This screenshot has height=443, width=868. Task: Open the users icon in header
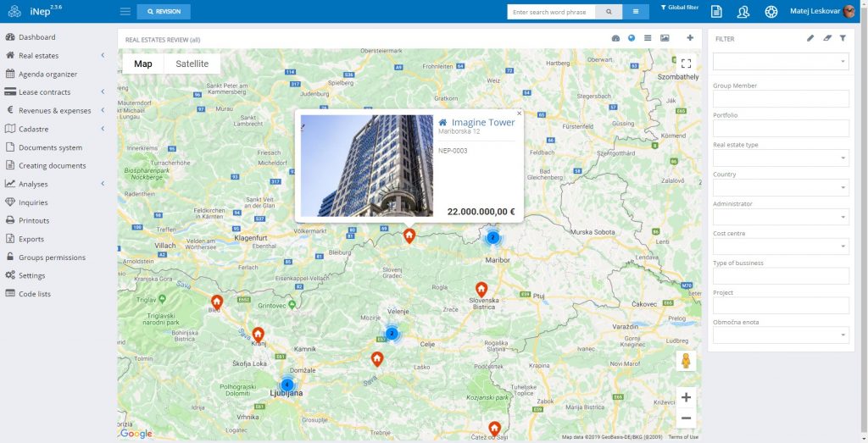(743, 12)
